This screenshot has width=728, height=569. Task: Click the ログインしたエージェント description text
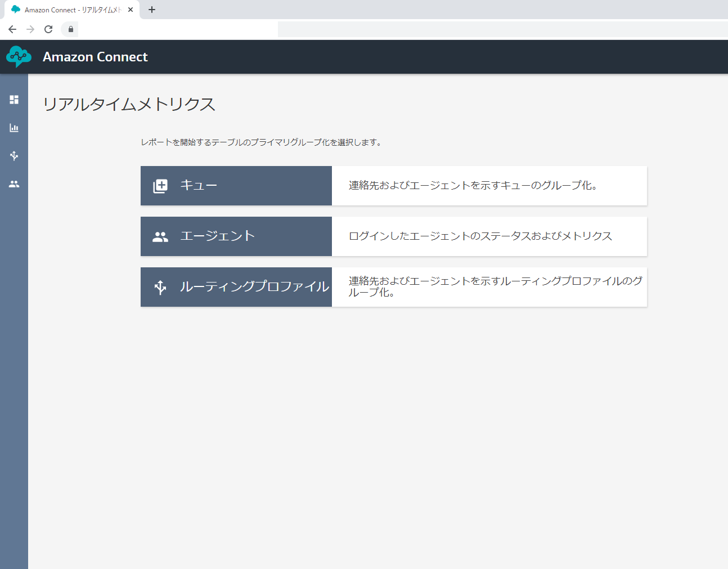pos(480,236)
